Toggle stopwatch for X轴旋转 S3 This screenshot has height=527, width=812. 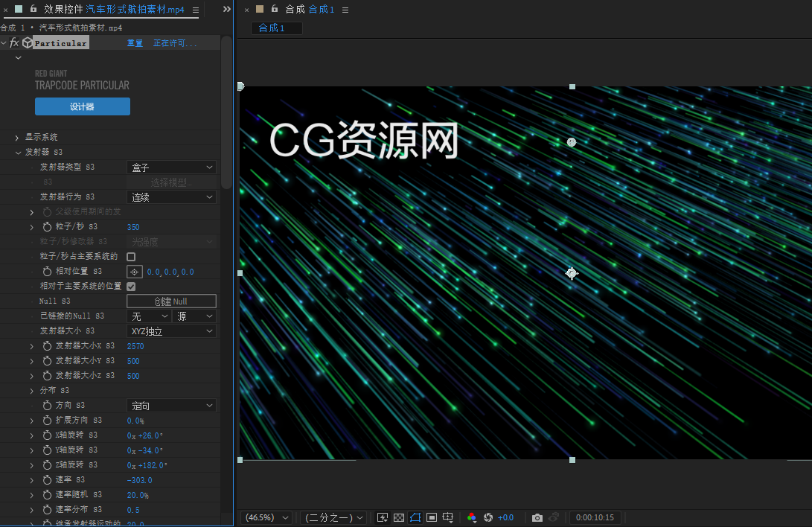point(47,435)
